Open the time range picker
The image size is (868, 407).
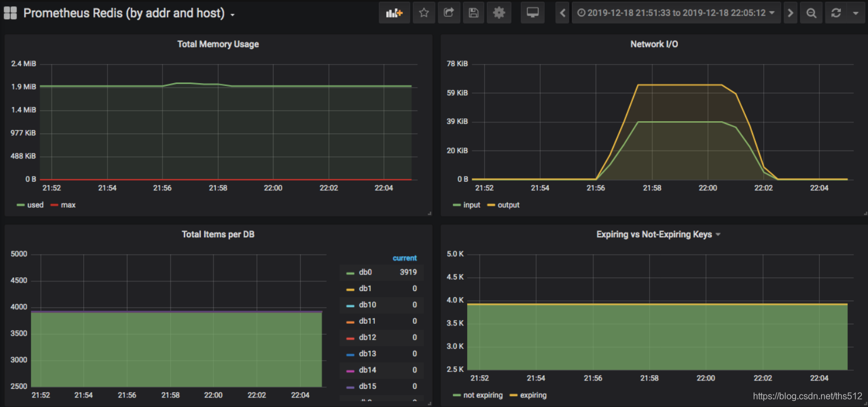(676, 13)
